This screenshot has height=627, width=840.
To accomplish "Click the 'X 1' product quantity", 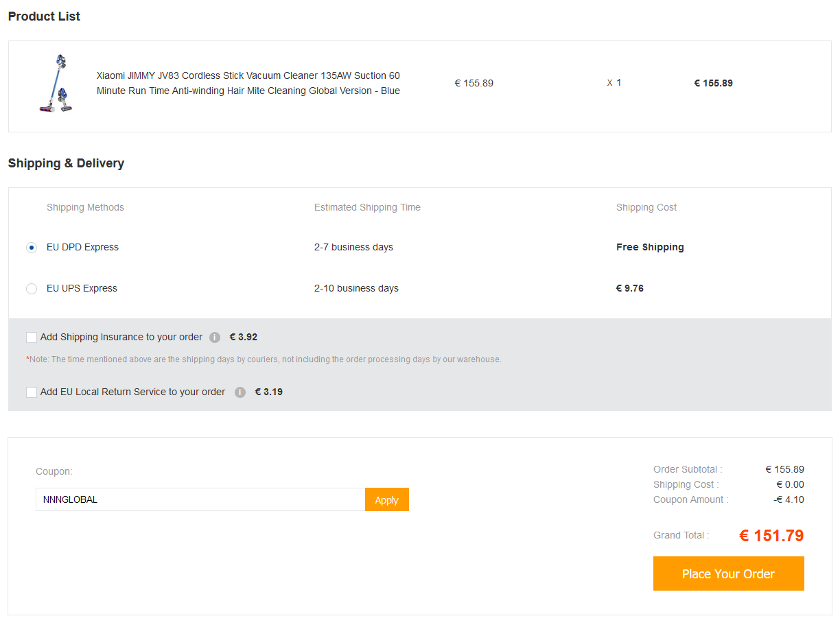I will [614, 82].
